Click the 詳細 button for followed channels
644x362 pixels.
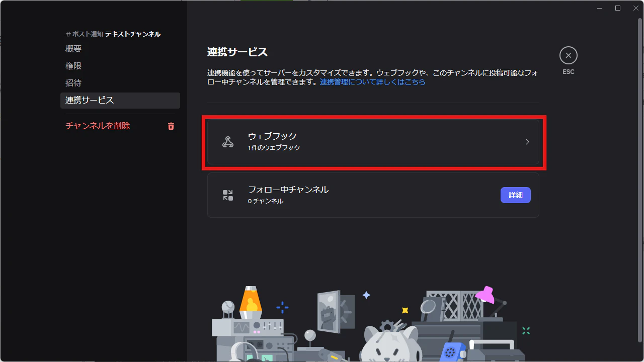[x=516, y=195]
